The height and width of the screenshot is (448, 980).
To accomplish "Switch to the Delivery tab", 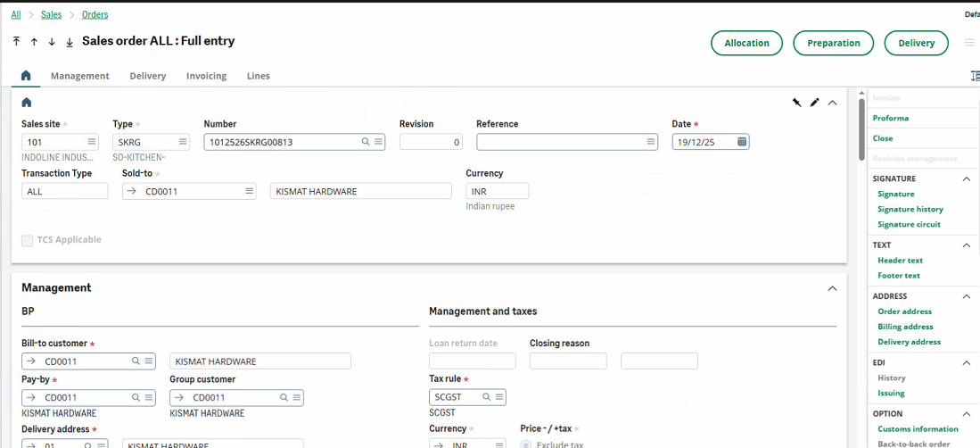I will (148, 76).
